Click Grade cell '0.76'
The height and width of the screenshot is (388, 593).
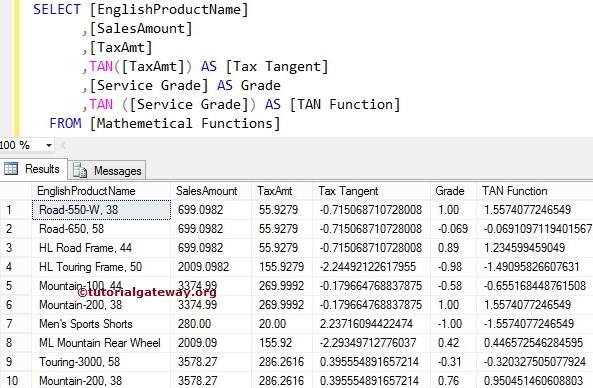453,380
